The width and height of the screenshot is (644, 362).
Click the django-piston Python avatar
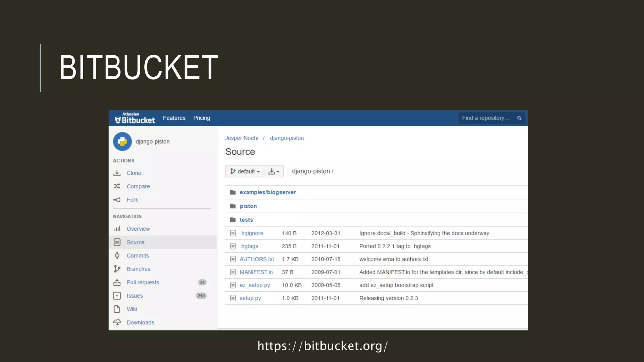(122, 141)
